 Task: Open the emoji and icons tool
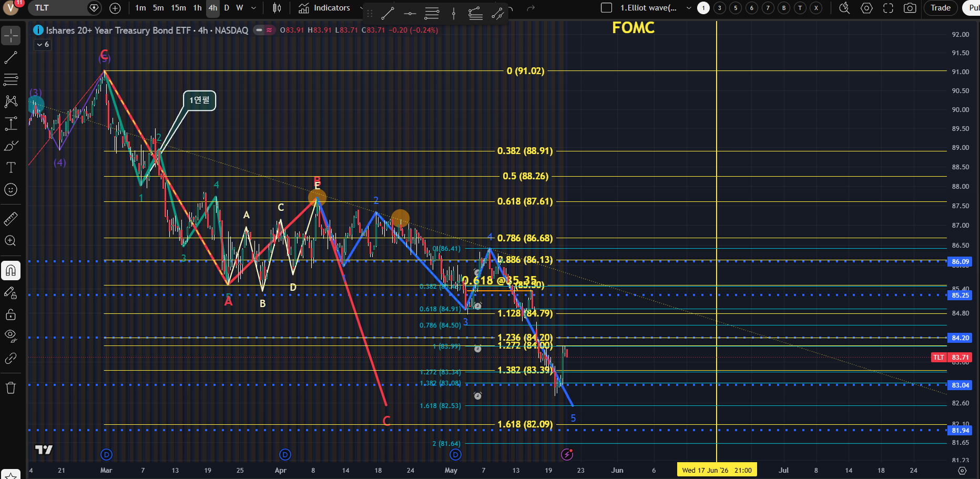tap(11, 189)
